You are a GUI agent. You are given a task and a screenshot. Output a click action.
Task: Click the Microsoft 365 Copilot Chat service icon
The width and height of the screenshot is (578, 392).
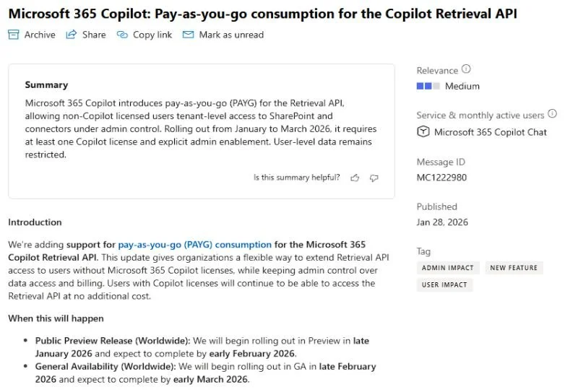coord(423,132)
